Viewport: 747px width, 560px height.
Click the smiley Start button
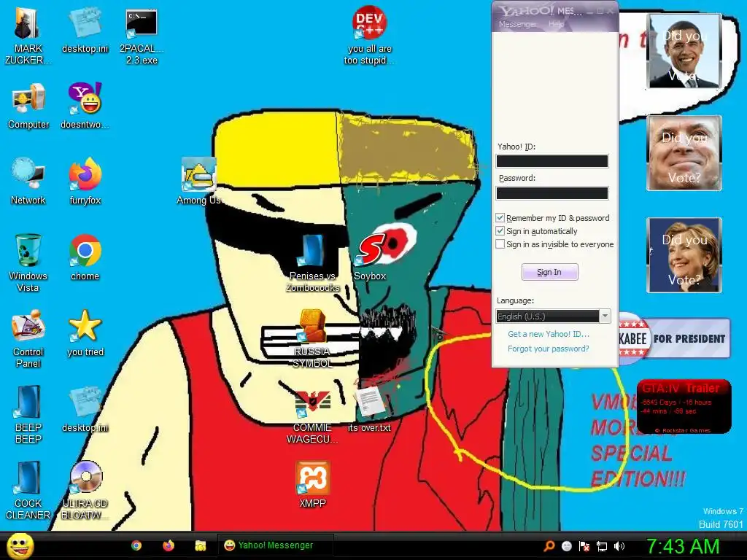point(20,545)
